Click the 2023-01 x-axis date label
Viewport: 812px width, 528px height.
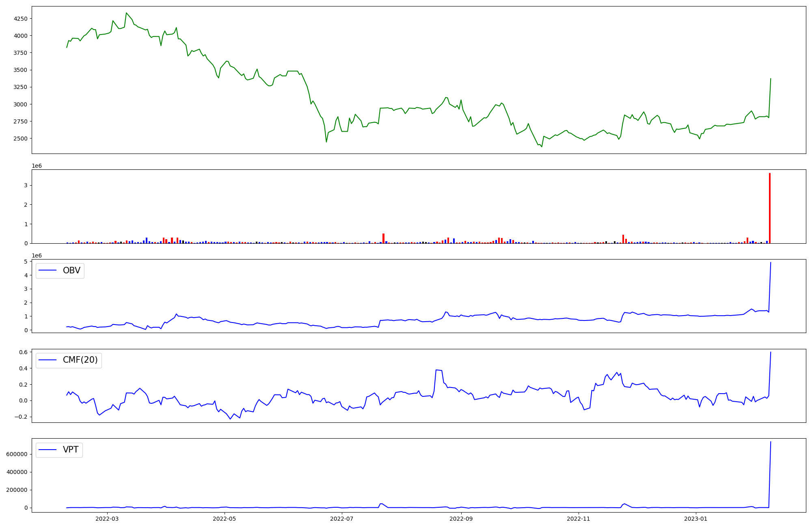(696, 519)
